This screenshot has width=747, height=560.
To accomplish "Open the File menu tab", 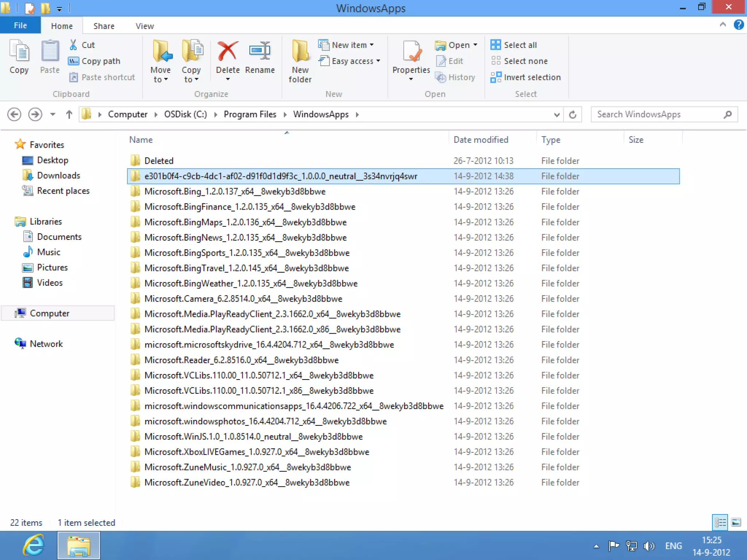I will pos(20,26).
